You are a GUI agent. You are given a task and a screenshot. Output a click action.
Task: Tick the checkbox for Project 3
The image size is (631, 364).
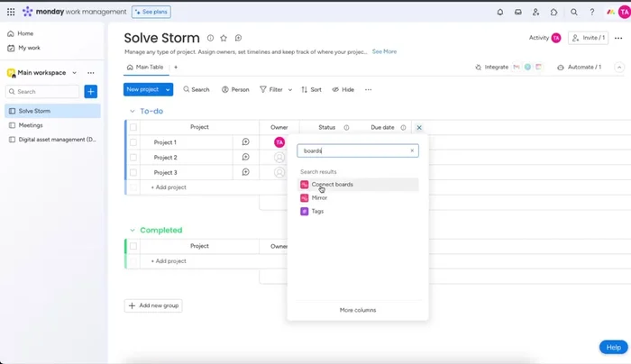(x=133, y=172)
